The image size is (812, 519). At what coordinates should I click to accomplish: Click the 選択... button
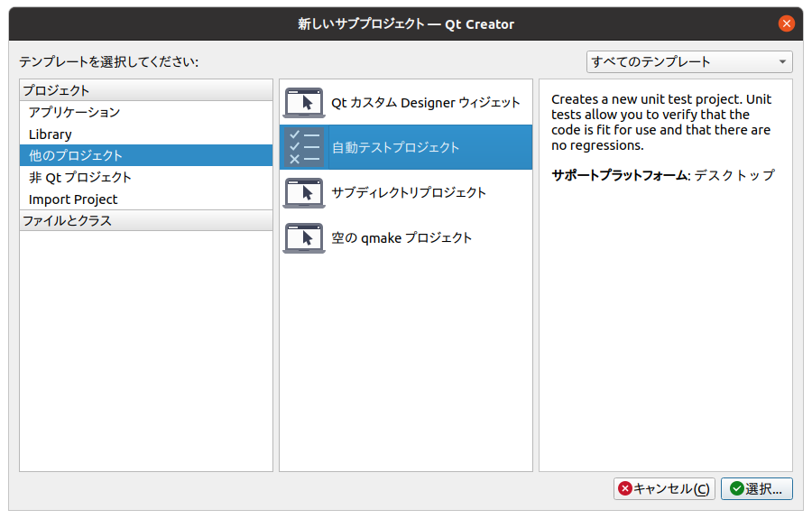point(757,488)
